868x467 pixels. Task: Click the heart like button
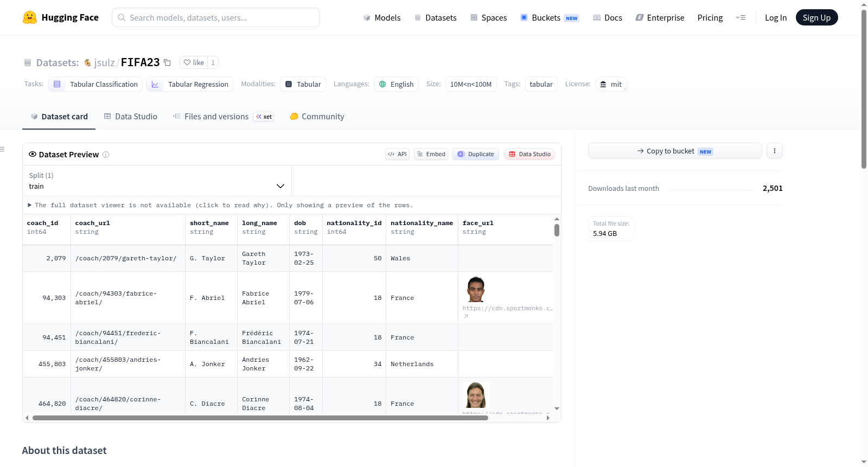pyautogui.click(x=194, y=62)
